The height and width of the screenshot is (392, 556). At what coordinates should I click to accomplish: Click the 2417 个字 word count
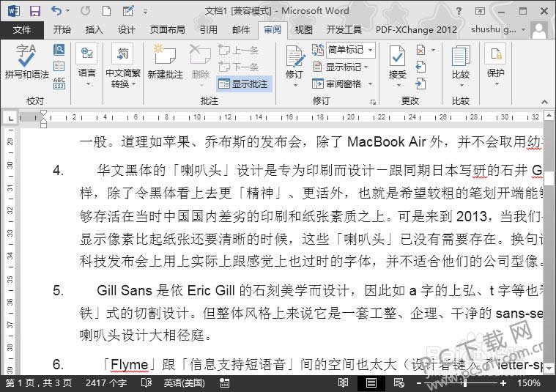pyautogui.click(x=106, y=383)
